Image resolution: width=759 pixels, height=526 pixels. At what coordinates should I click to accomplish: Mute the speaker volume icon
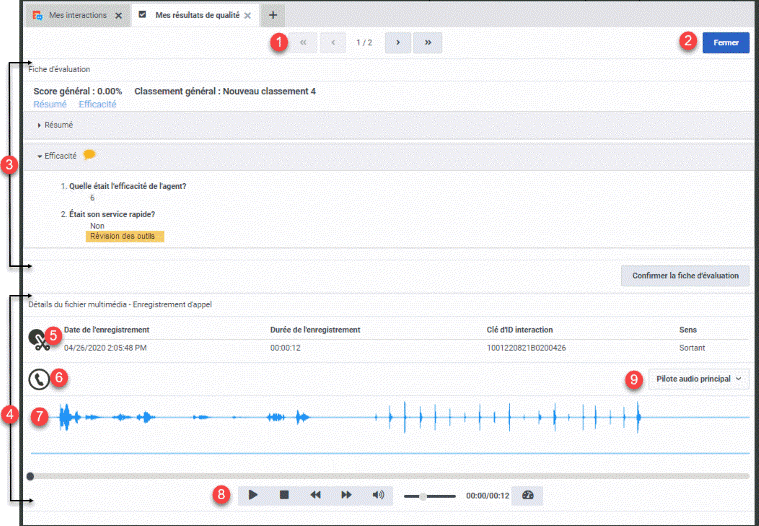pos(378,495)
